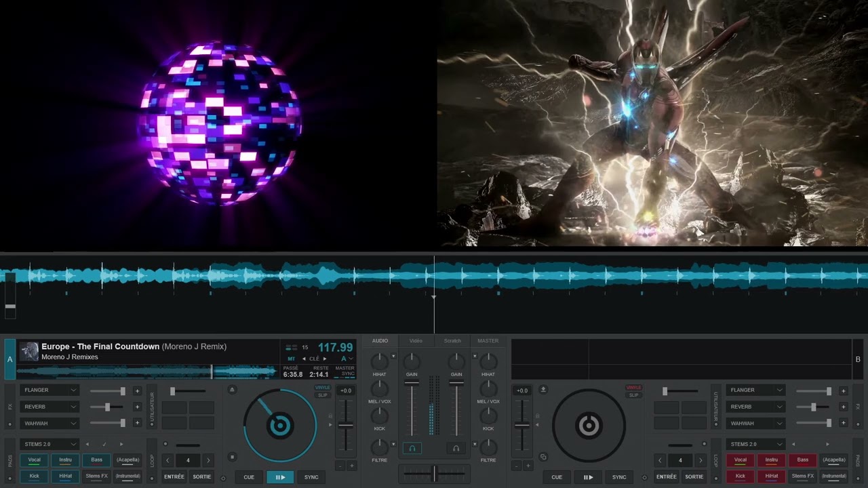Lower the key with arrow left of CLÉ
The width and height of the screenshot is (868, 488).
[x=304, y=359]
